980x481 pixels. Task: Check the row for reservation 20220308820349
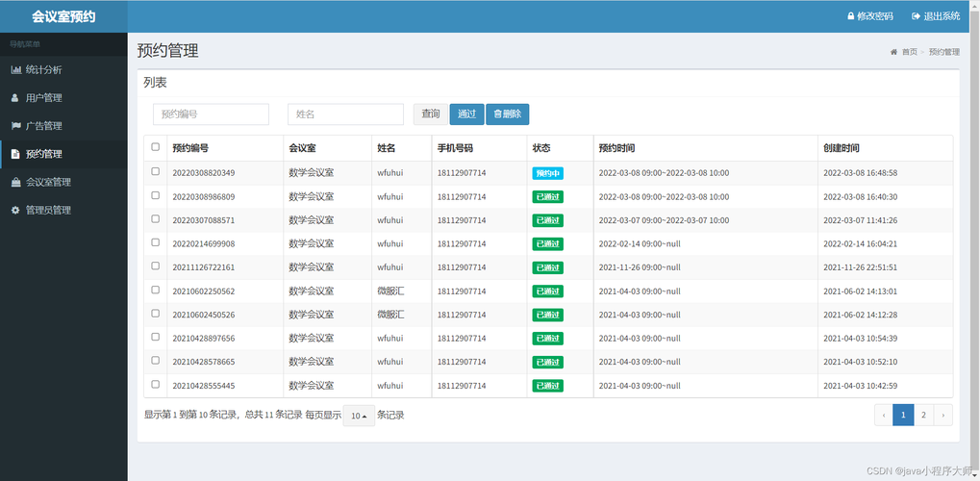(156, 172)
